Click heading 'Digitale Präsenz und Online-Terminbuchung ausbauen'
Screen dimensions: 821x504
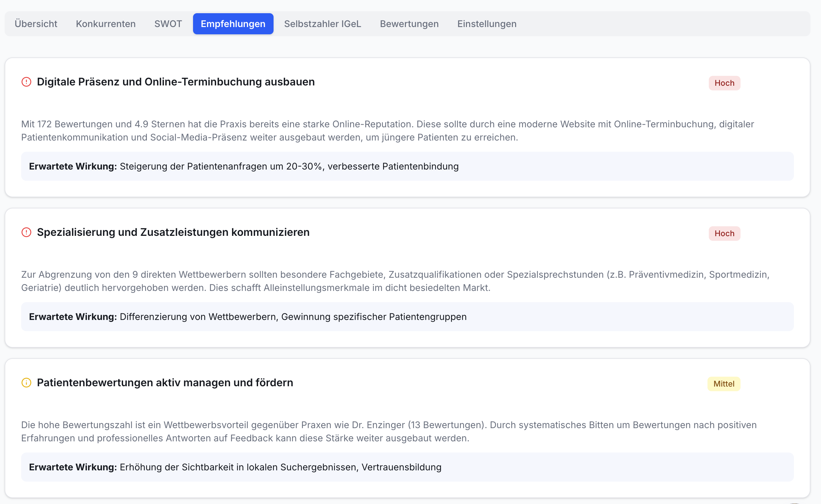click(x=176, y=82)
